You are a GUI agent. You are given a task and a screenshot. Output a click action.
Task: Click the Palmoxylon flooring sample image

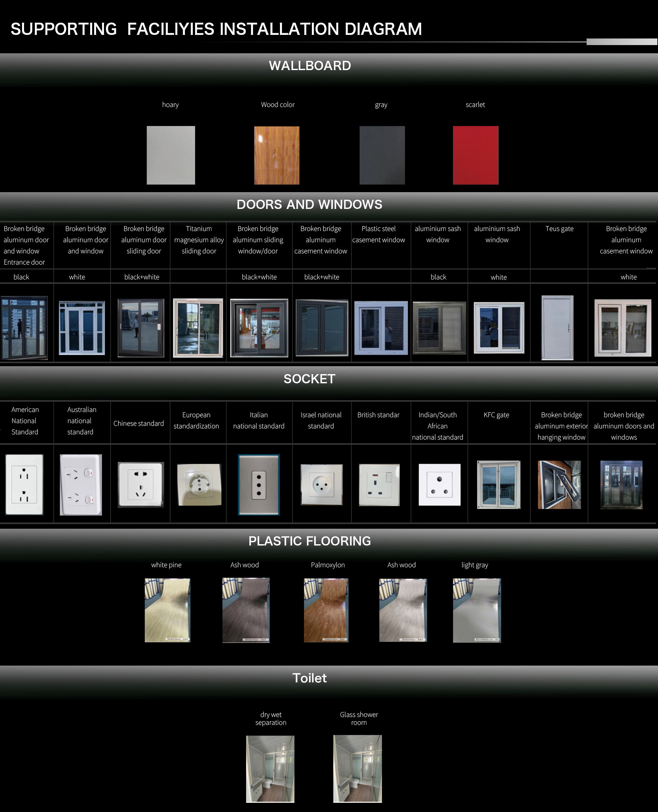coord(326,610)
